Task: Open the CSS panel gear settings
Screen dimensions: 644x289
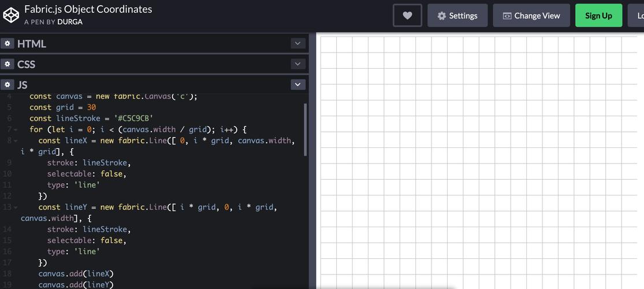Action: (x=7, y=64)
